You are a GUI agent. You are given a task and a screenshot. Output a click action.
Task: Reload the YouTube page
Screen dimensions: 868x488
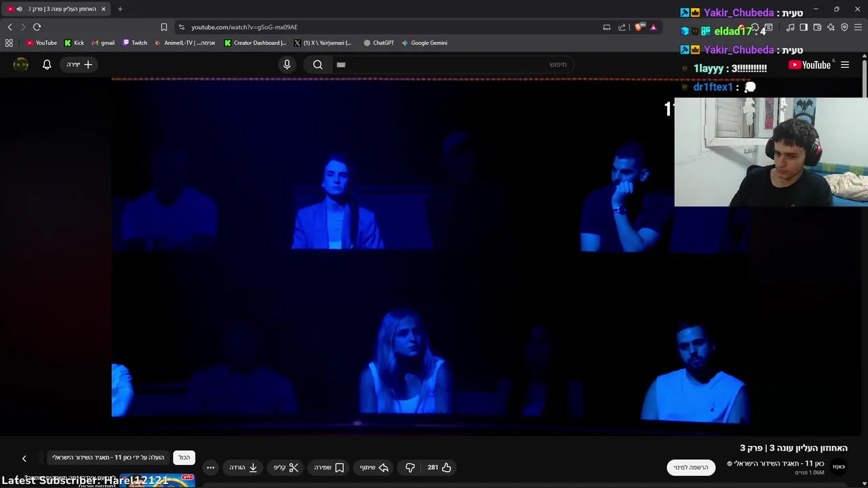coord(37,27)
